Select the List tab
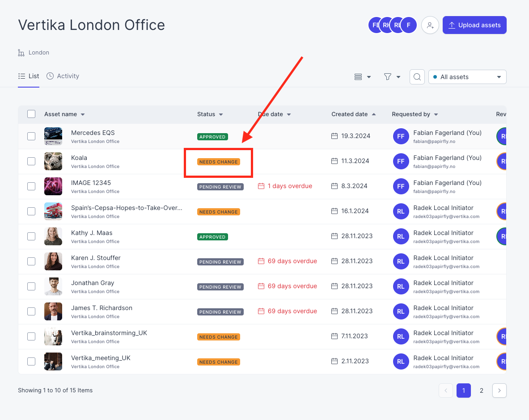529x420 pixels. (29, 76)
